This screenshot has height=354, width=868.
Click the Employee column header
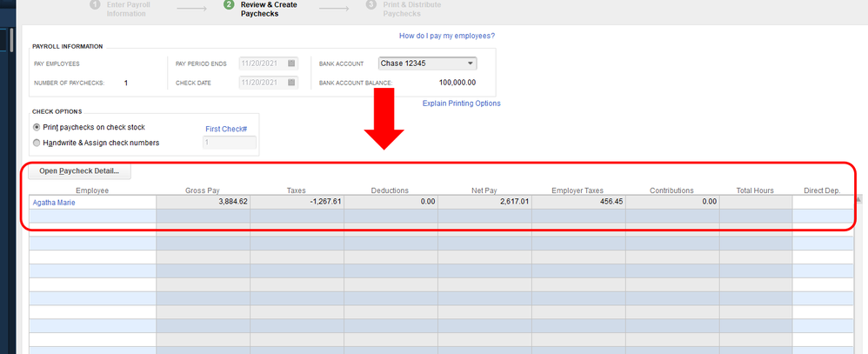click(x=92, y=190)
